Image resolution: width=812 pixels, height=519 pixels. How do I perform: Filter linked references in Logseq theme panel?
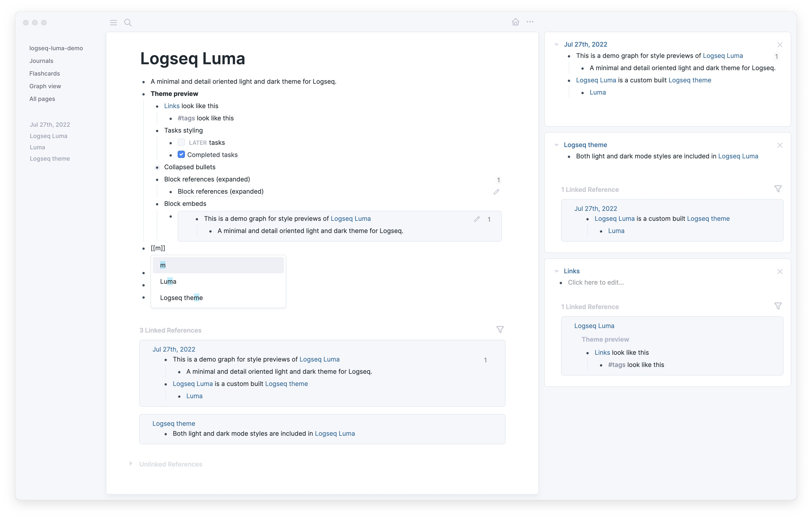coord(778,189)
